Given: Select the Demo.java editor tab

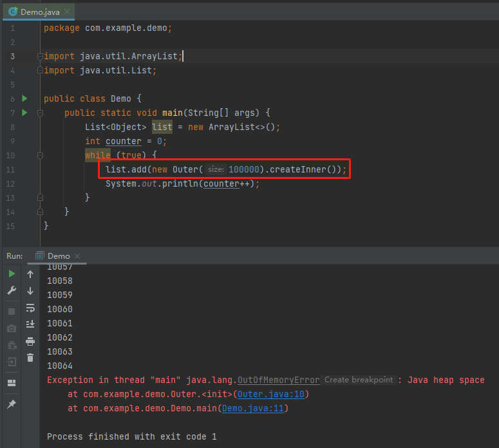Looking at the screenshot, I should 39,12.
